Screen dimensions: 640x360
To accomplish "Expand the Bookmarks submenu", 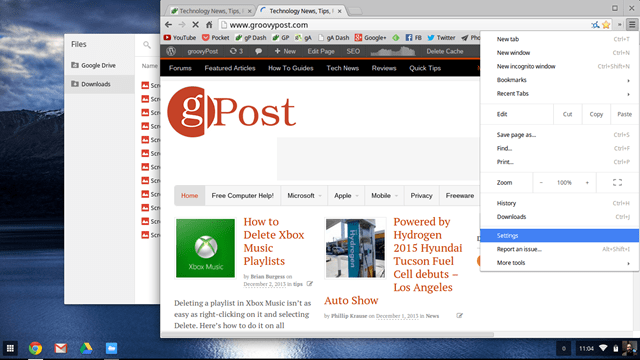I will (x=560, y=80).
